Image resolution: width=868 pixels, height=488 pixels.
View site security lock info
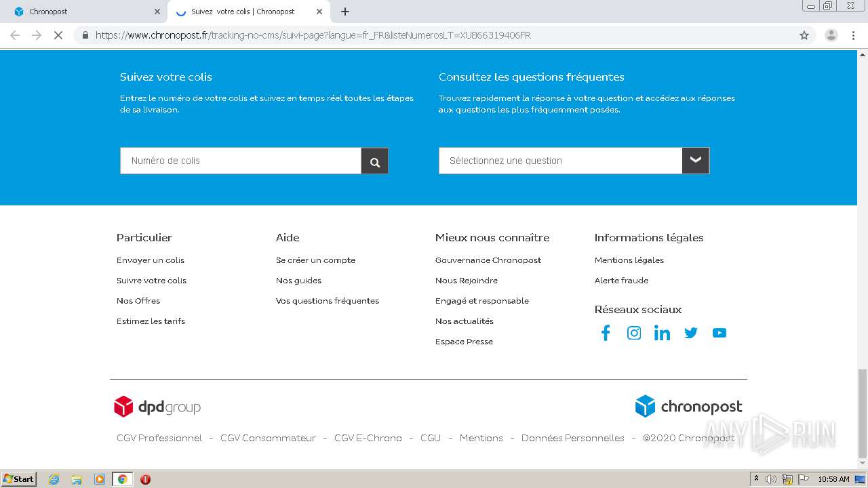tap(85, 35)
